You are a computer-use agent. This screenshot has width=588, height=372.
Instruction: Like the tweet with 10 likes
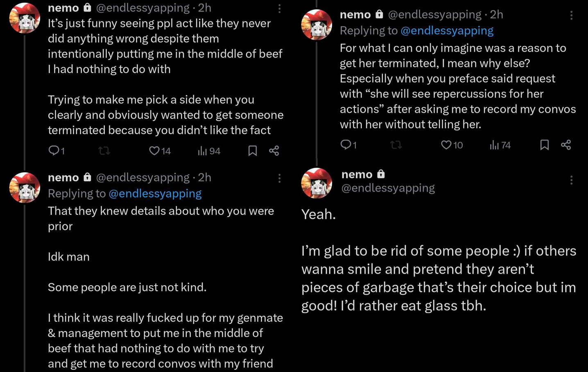(446, 145)
